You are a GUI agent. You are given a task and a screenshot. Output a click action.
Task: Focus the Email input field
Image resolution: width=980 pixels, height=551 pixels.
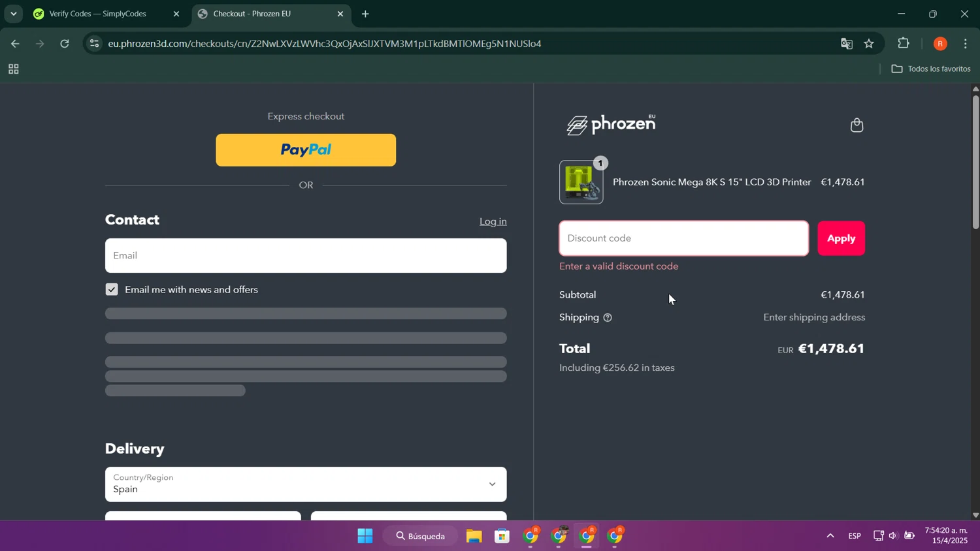click(x=306, y=255)
